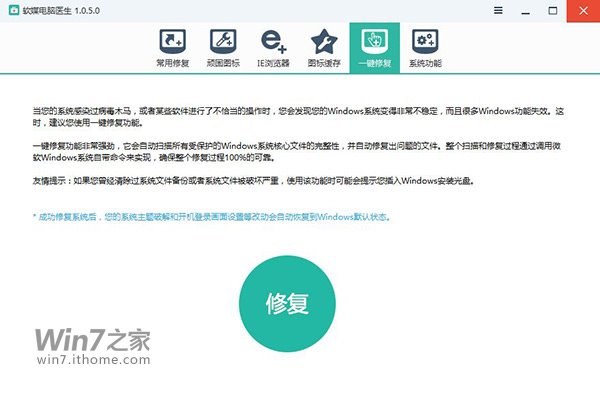Select the 一键修复 hand-pointer icon

coord(375,41)
